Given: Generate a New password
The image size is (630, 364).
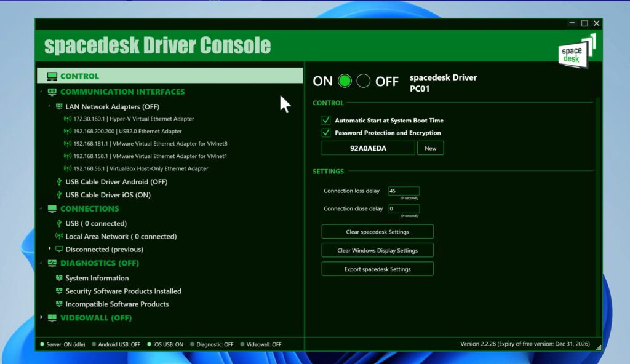Looking at the screenshot, I should 430,148.
